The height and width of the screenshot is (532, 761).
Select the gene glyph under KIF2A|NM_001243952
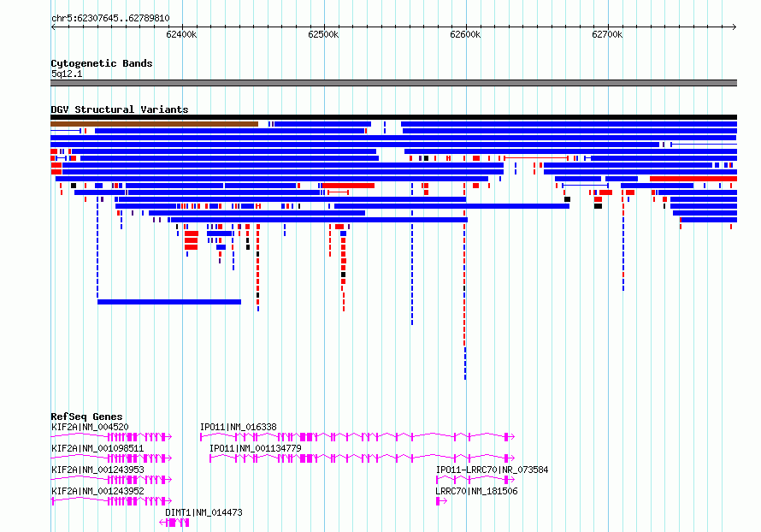(x=111, y=501)
